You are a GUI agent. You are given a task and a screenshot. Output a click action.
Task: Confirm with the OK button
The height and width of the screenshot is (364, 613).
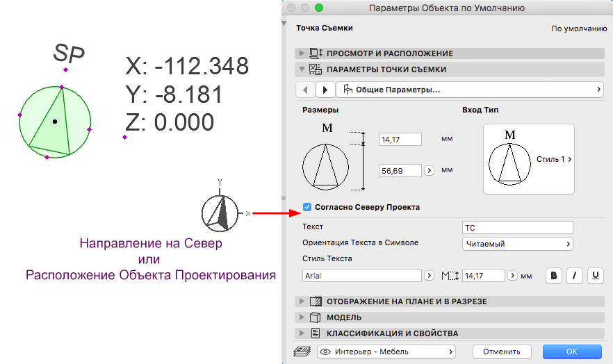(x=572, y=351)
